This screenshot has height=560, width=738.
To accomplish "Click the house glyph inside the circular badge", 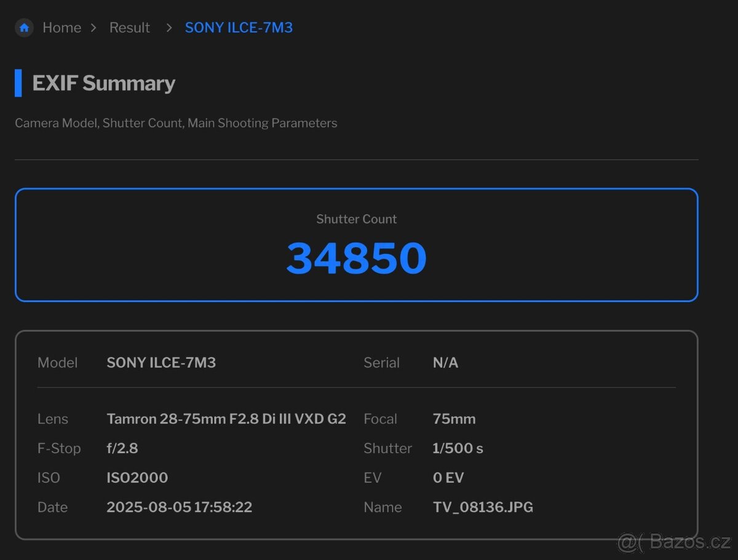I will (x=23, y=27).
